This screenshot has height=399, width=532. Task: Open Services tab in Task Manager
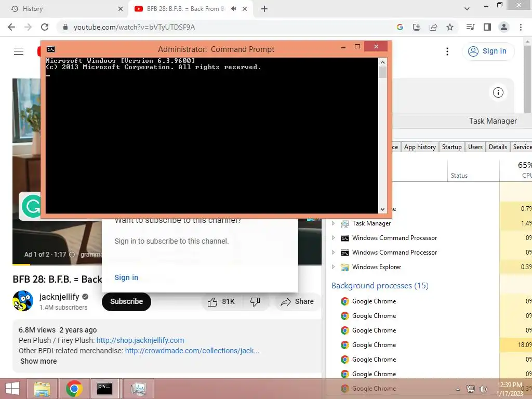click(522, 147)
